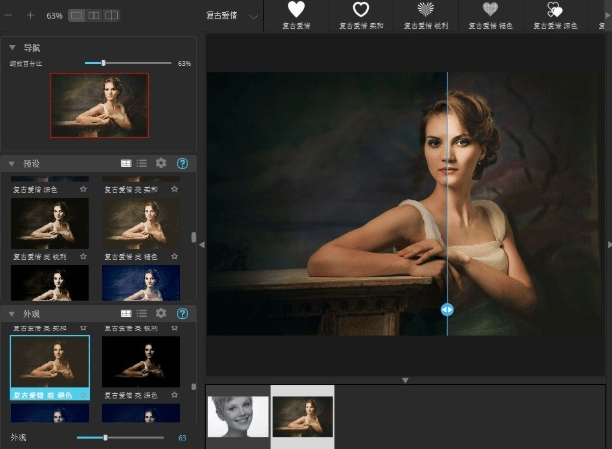Switch to single image view mode
Viewport: 612px width, 449px height.
click(x=76, y=16)
